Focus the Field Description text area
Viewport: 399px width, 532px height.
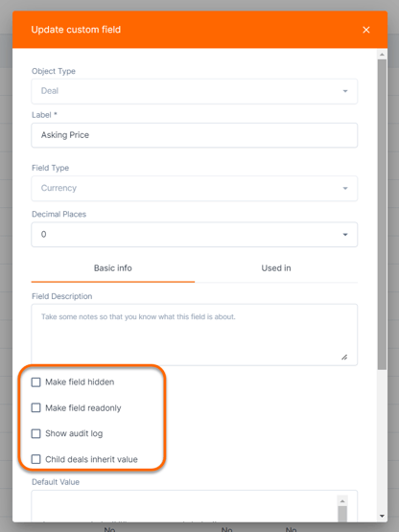point(195,335)
